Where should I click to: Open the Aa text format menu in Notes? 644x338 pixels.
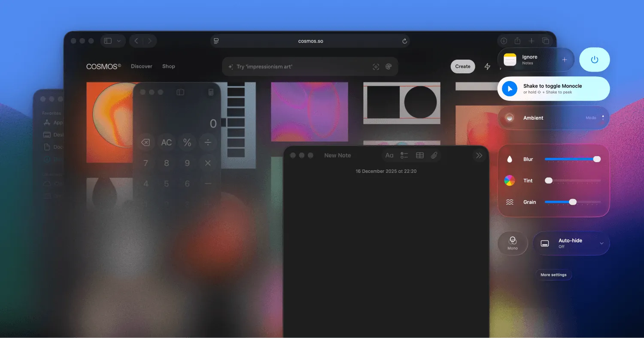389,155
